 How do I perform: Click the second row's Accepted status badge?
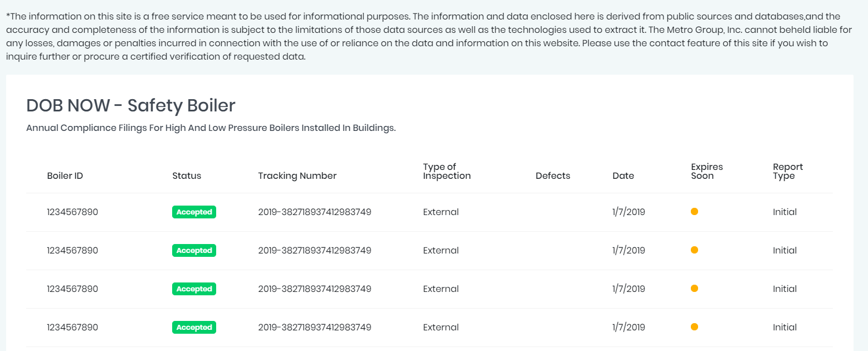coord(194,251)
